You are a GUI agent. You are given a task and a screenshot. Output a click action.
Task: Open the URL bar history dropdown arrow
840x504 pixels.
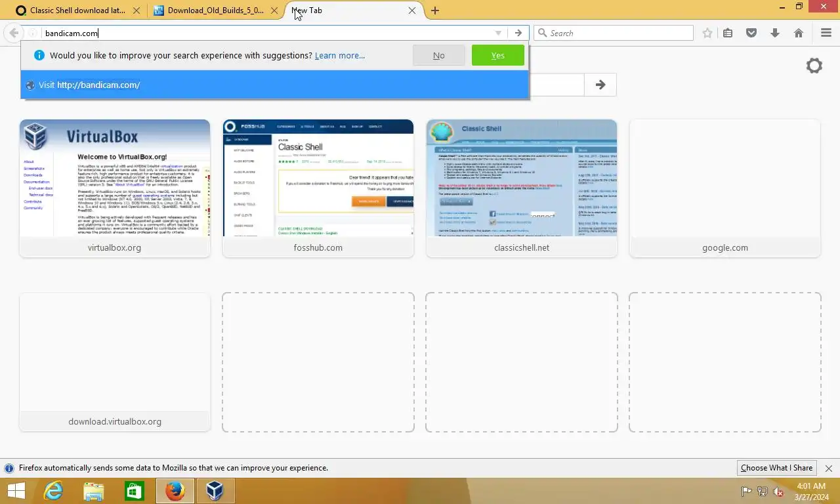(x=498, y=33)
